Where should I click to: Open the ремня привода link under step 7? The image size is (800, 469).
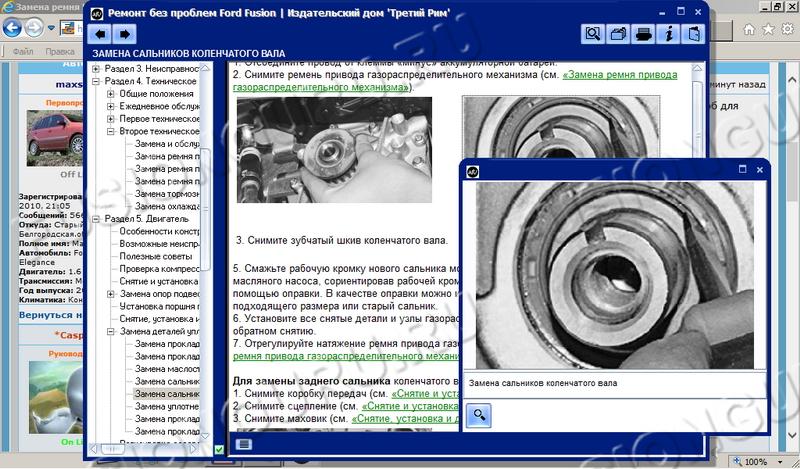coord(346,356)
